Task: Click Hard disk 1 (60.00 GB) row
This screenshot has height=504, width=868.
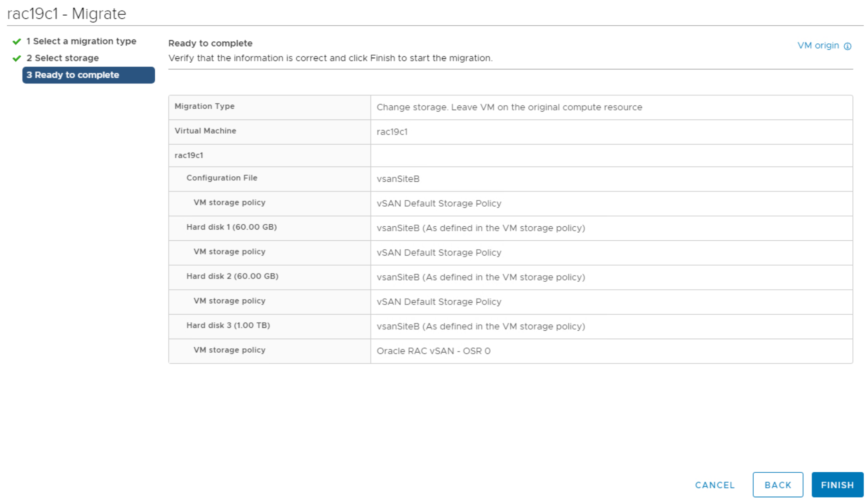Action: [x=231, y=227]
